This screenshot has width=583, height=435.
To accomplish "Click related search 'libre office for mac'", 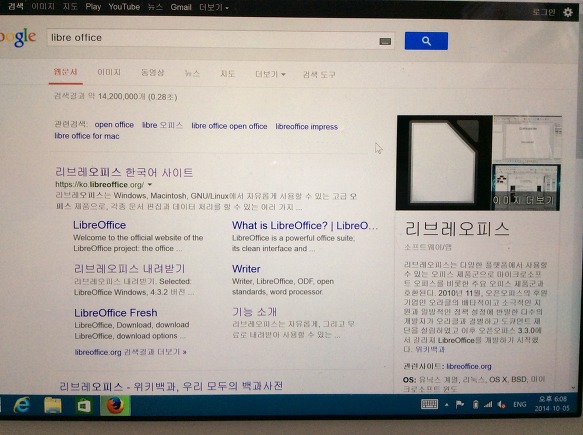I will [x=87, y=136].
